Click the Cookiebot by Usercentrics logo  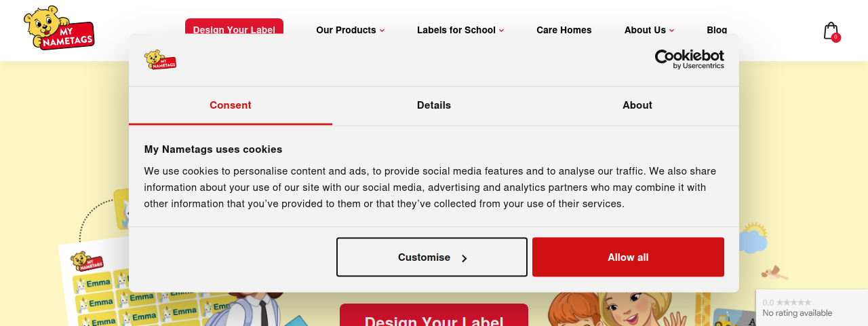click(689, 59)
